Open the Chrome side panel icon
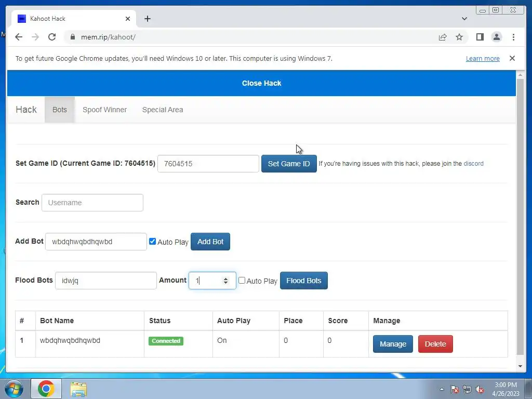Viewport: 532px width, 399px height. click(x=480, y=37)
